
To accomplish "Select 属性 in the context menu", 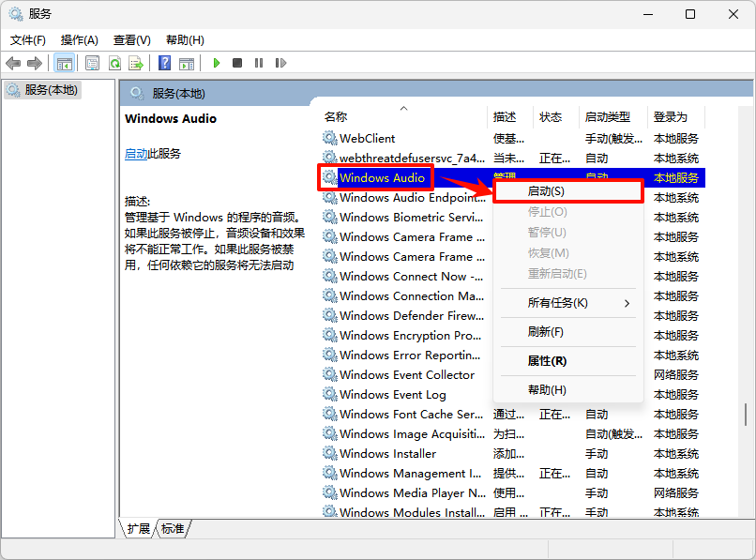I will [548, 361].
